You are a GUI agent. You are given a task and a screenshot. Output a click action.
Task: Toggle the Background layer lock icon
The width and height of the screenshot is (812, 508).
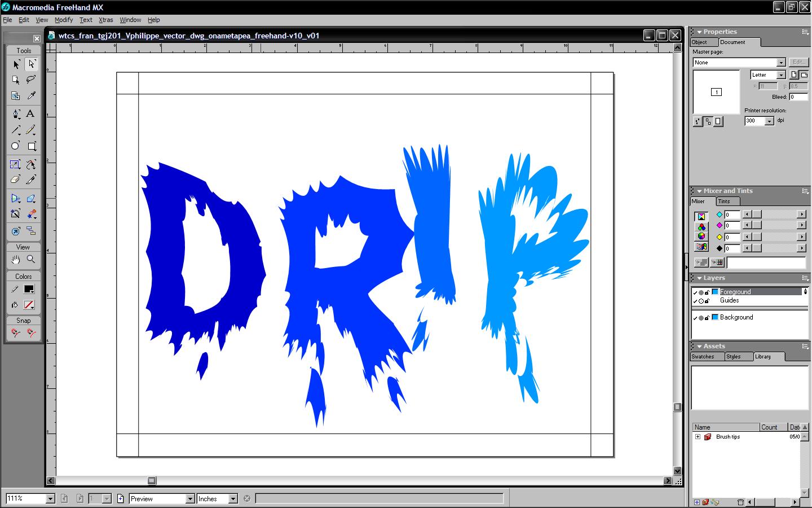tap(707, 318)
